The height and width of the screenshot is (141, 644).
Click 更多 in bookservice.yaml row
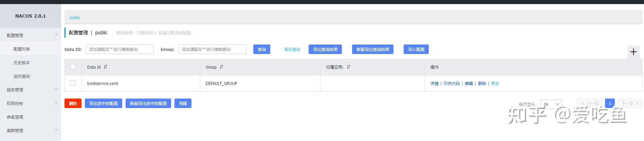495,83
